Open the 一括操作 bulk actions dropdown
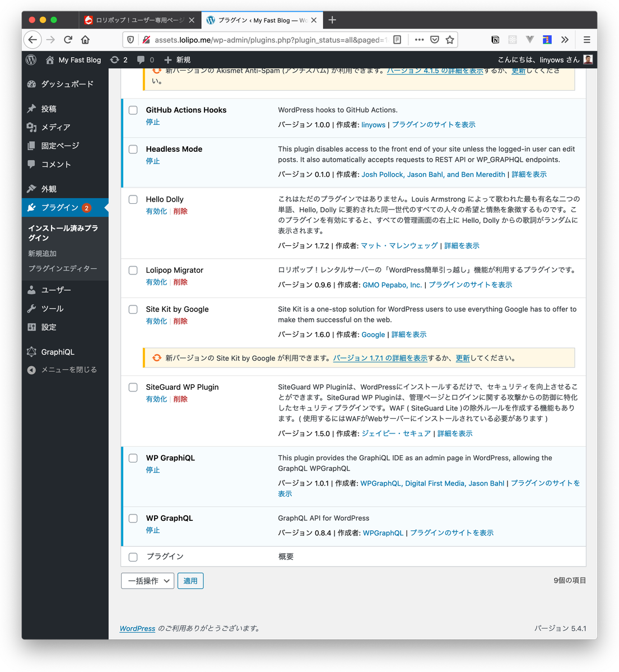Viewport: 619px width, 672px height. [x=147, y=581]
